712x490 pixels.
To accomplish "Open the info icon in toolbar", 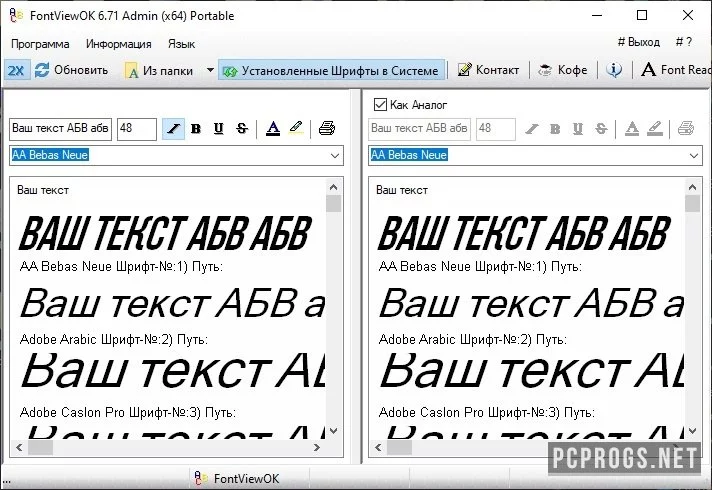I will coord(614,69).
